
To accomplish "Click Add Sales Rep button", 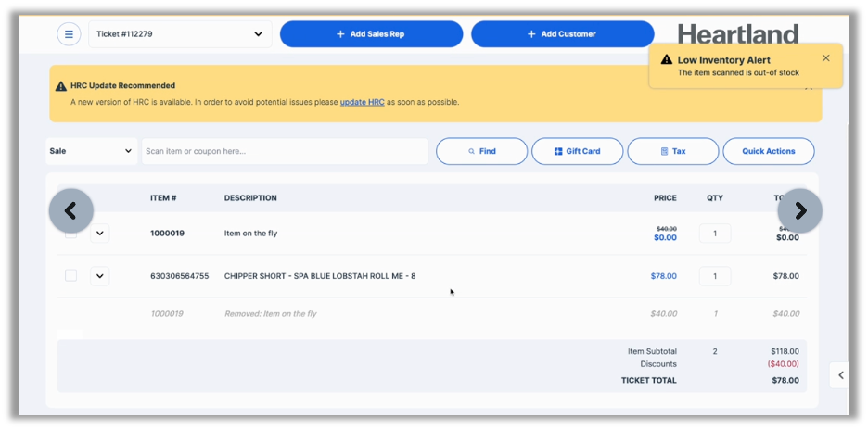I will coord(371,34).
